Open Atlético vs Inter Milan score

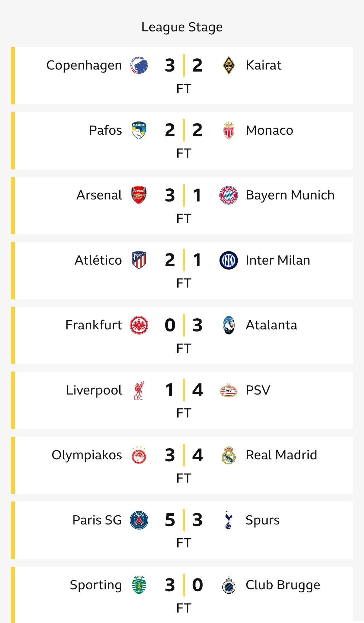[x=184, y=260]
